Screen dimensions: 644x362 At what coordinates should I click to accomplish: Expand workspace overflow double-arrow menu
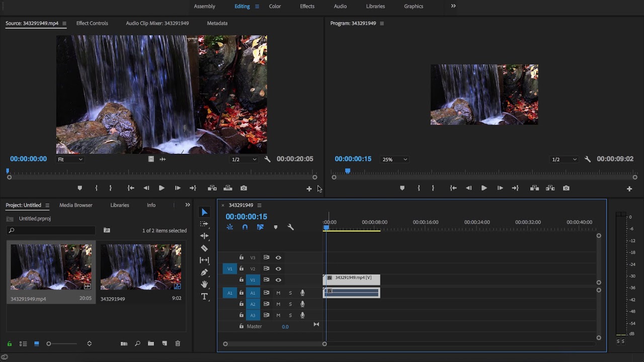tap(453, 6)
